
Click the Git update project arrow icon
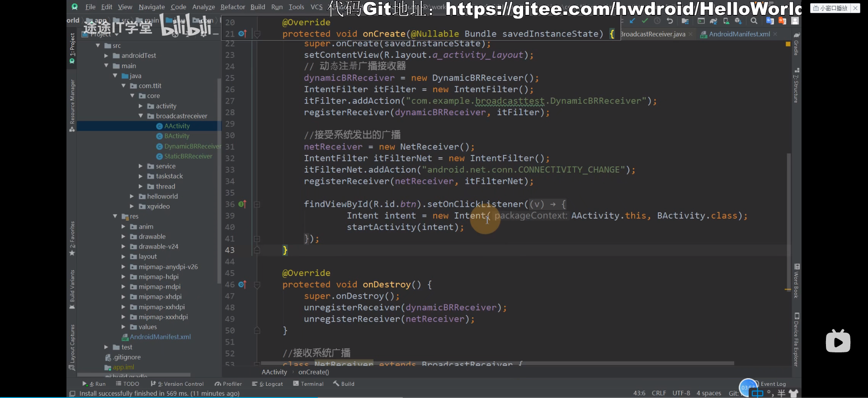point(632,21)
